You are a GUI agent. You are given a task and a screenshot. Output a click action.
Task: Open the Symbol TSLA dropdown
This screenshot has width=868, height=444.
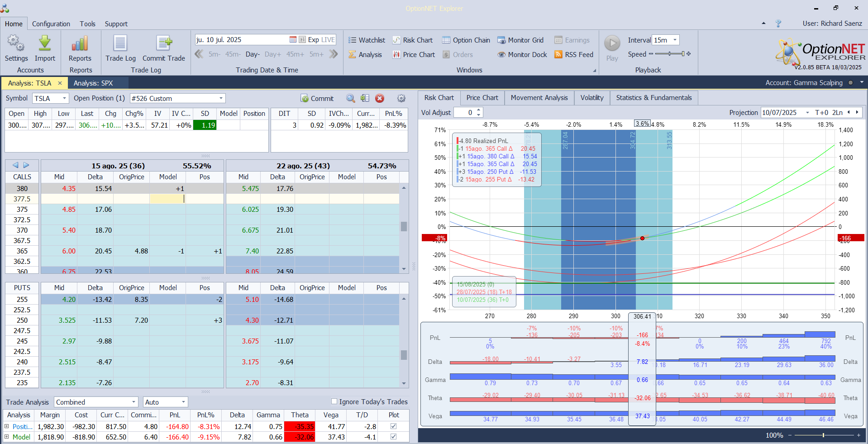pyautogui.click(x=64, y=98)
